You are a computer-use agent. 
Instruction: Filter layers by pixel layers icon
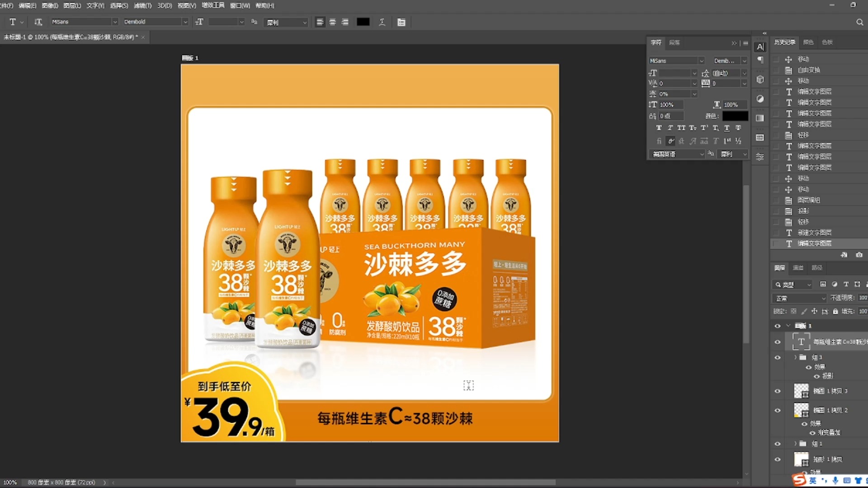823,284
